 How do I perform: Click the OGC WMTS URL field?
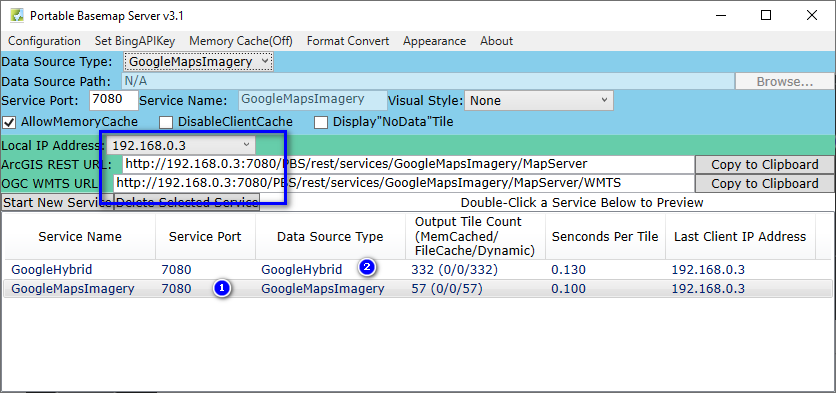tap(404, 183)
